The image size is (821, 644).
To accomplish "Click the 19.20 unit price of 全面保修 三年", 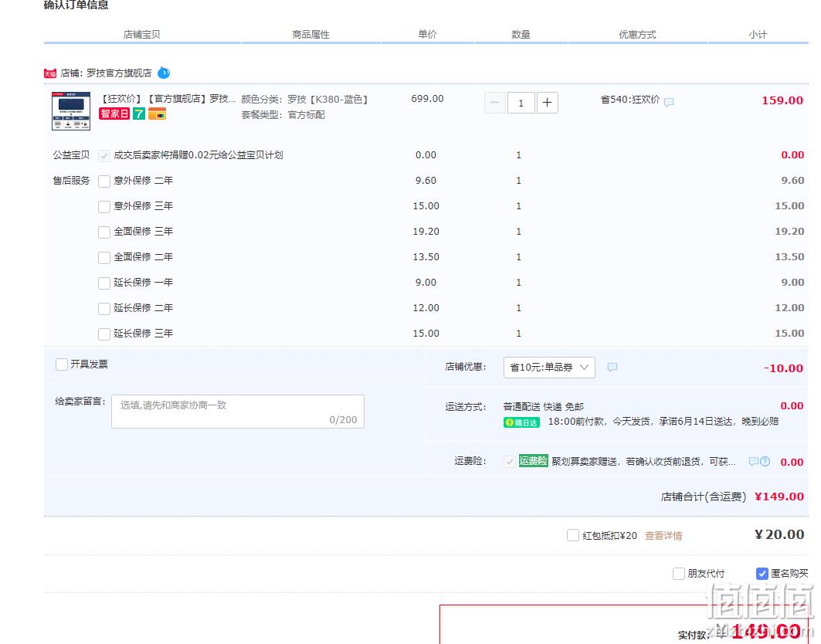I will tap(426, 232).
